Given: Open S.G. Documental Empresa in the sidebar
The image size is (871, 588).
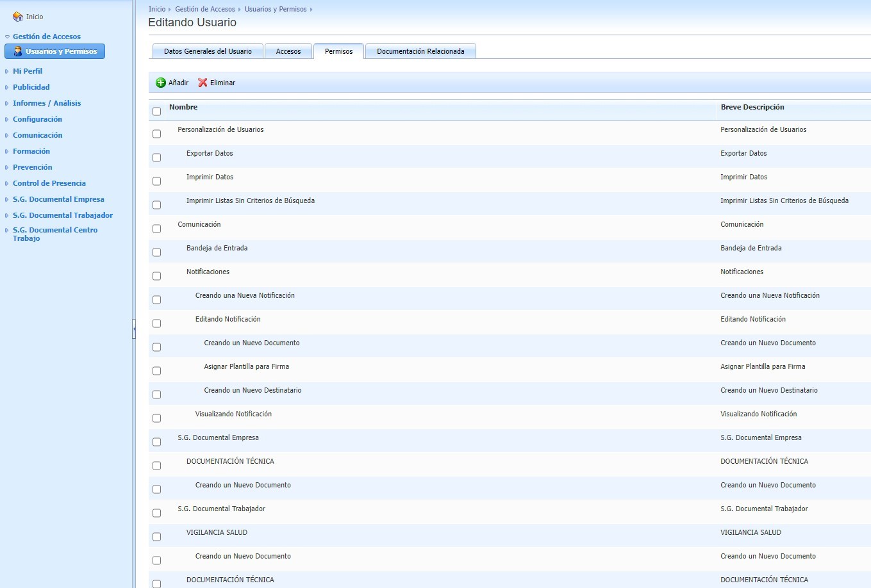Looking at the screenshot, I should tap(58, 199).
